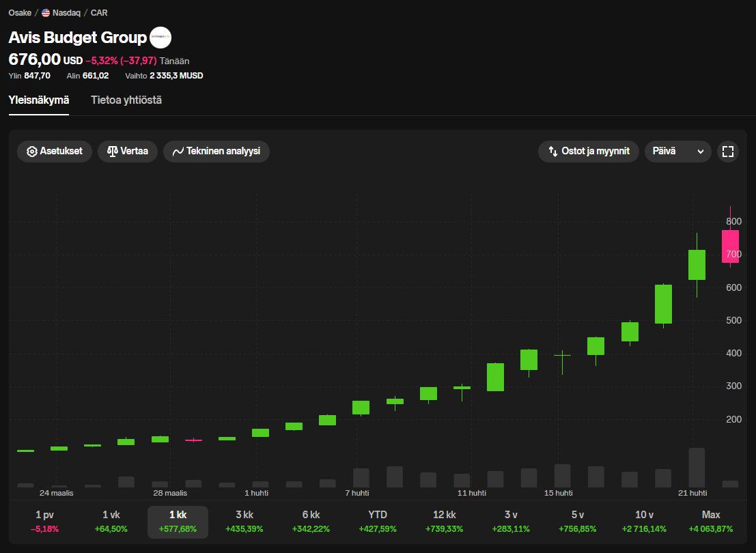Open Asetukset chart settings

(x=55, y=152)
